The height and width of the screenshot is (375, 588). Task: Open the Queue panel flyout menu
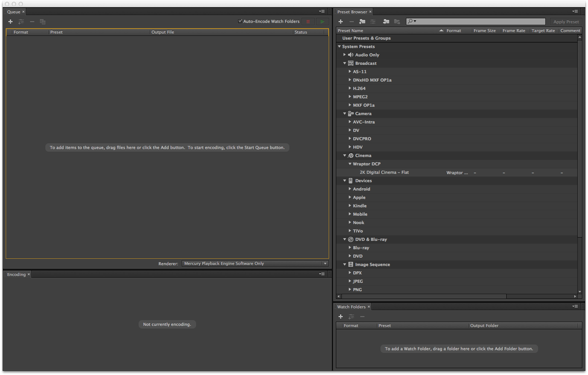(322, 12)
